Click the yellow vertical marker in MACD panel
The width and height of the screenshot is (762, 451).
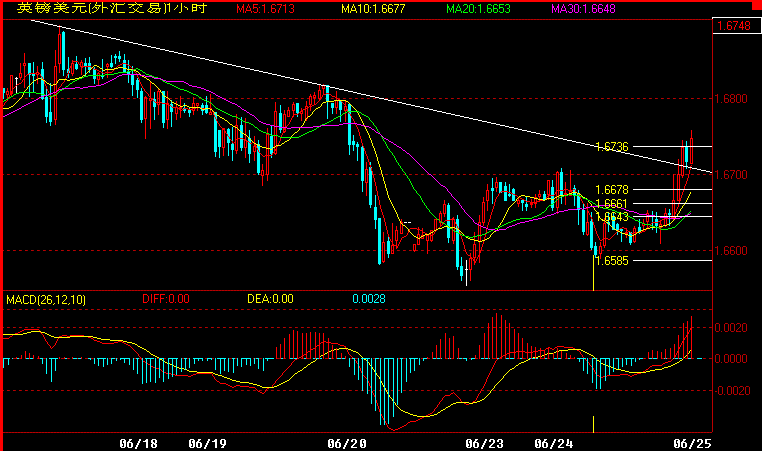coord(593,424)
